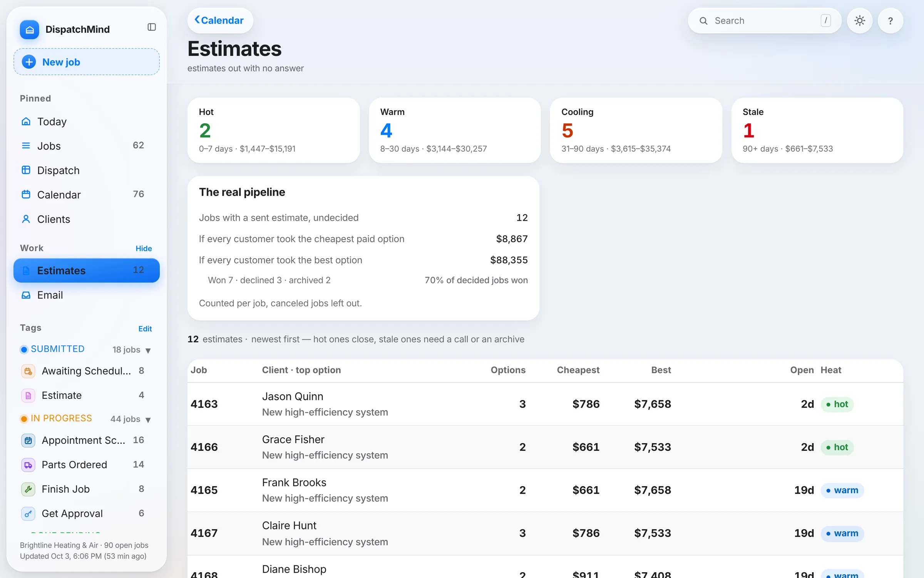
Task: Edit the Tags list
Action: click(145, 329)
